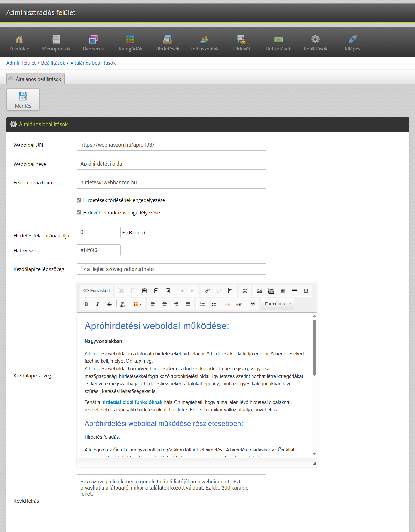Apply block quote formatting
Image resolution: width=415 pixels, height=532 pixels.
tap(253, 304)
